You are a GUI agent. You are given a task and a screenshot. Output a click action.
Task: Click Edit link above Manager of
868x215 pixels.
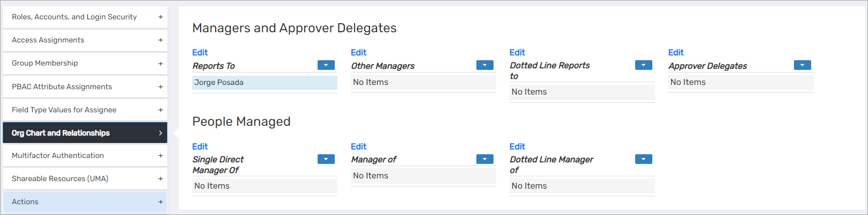click(x=358, y=147)
